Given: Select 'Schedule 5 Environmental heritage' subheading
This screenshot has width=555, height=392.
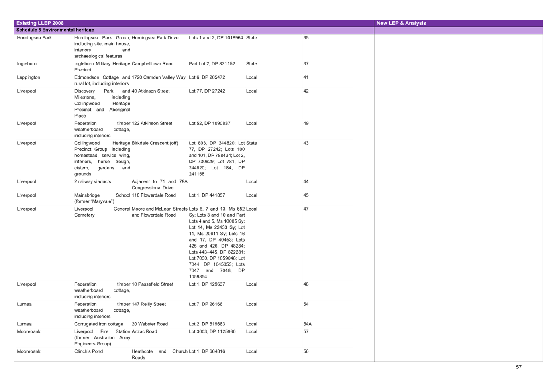Looking at the screenshot, I should 55,30.
